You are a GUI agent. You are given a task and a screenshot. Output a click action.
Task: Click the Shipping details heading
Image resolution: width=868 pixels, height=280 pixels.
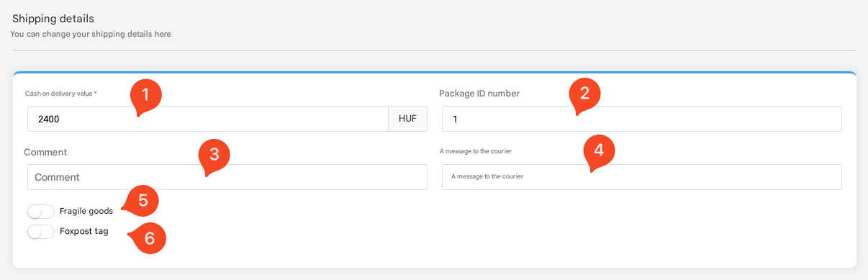53,18
